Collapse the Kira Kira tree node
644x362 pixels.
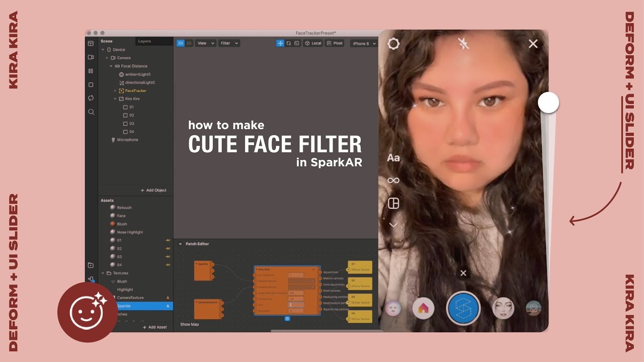point(115,99)
